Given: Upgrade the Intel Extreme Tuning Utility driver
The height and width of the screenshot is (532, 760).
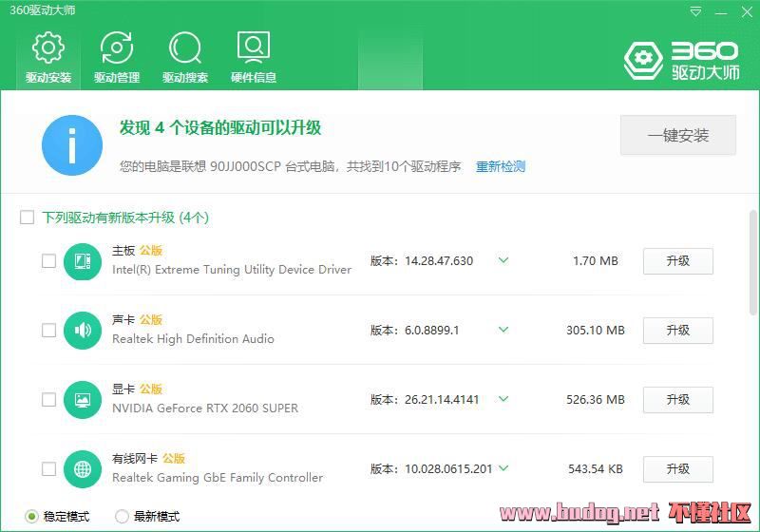Looking at the screenshot, I should point(678,261).
